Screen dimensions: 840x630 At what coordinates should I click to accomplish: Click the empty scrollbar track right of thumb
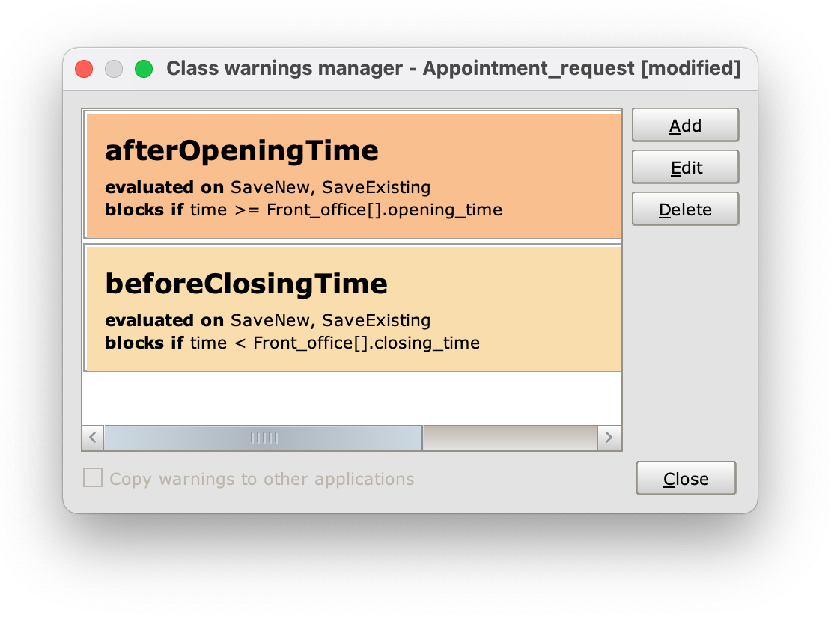pyautogui.click(x=510, y=437)
